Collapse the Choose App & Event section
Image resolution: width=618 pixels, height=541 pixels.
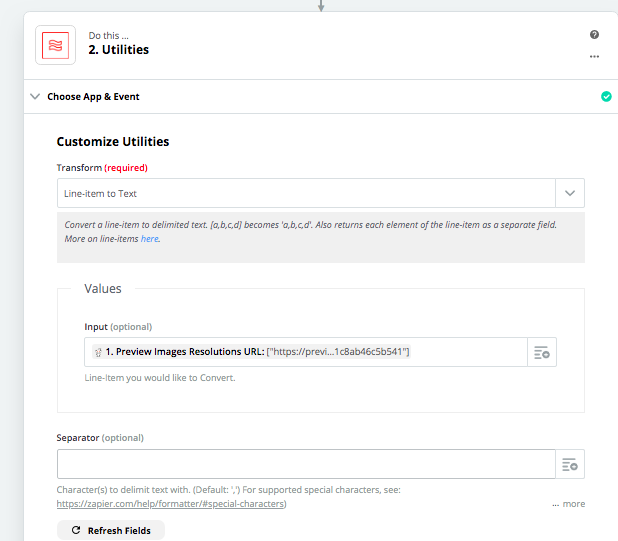click(35, 97)
